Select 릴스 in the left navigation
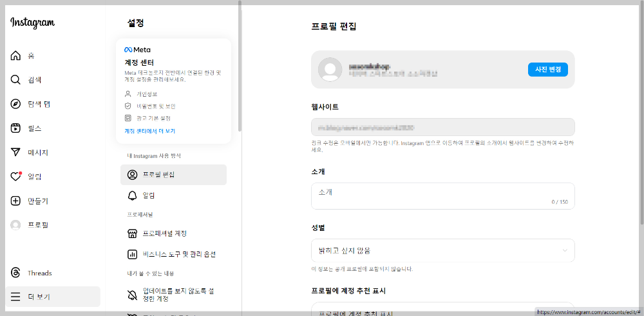The image size is (644, 316). [35, 128]
